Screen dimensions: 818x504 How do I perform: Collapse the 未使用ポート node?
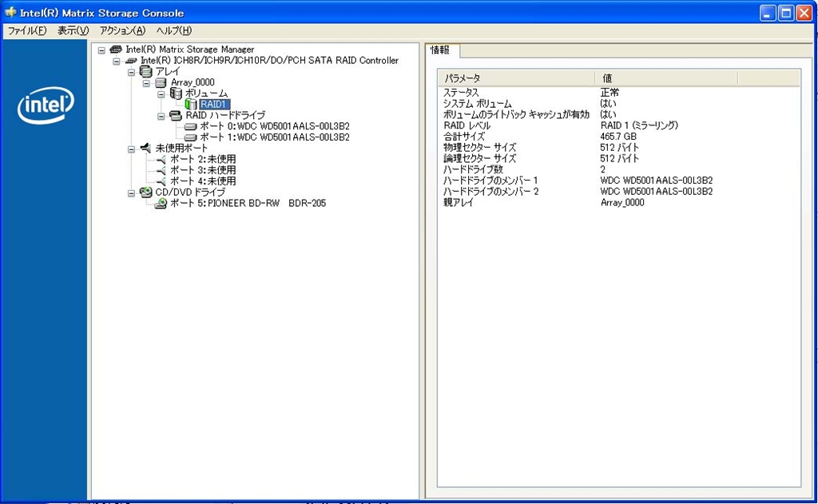[x=132, y=149]
